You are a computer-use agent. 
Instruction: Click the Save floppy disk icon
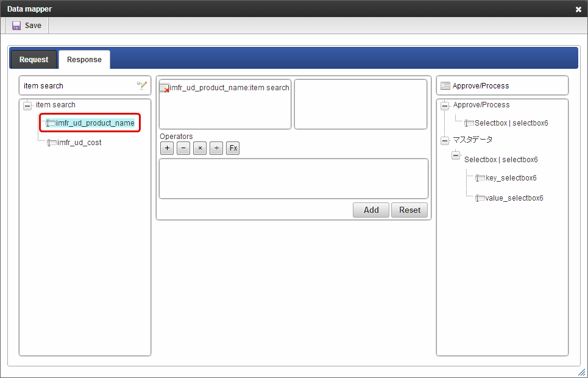coord(16,26)
